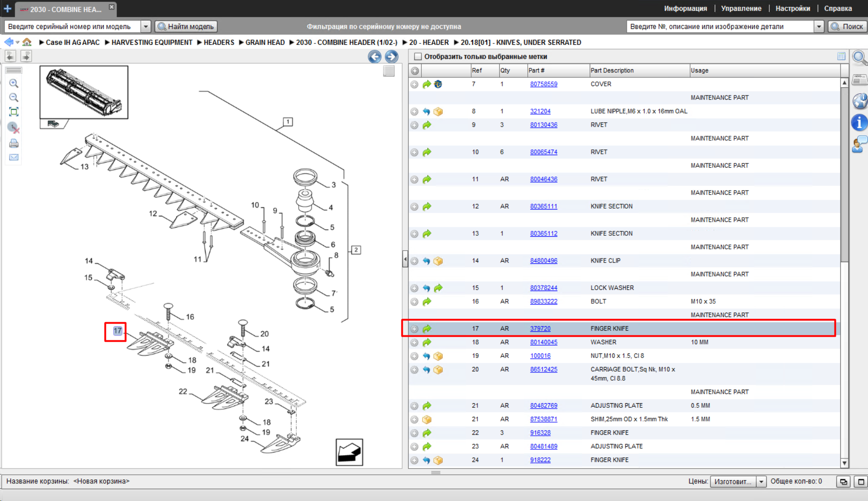Expand the left thumbnail panel arrow
Screen dimensions: 868x501
pos(26,56)
